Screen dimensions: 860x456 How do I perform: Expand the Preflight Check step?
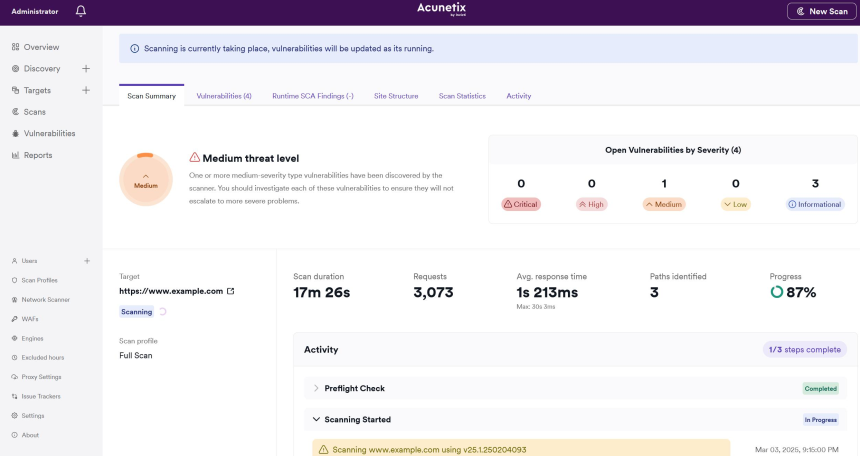316,389
